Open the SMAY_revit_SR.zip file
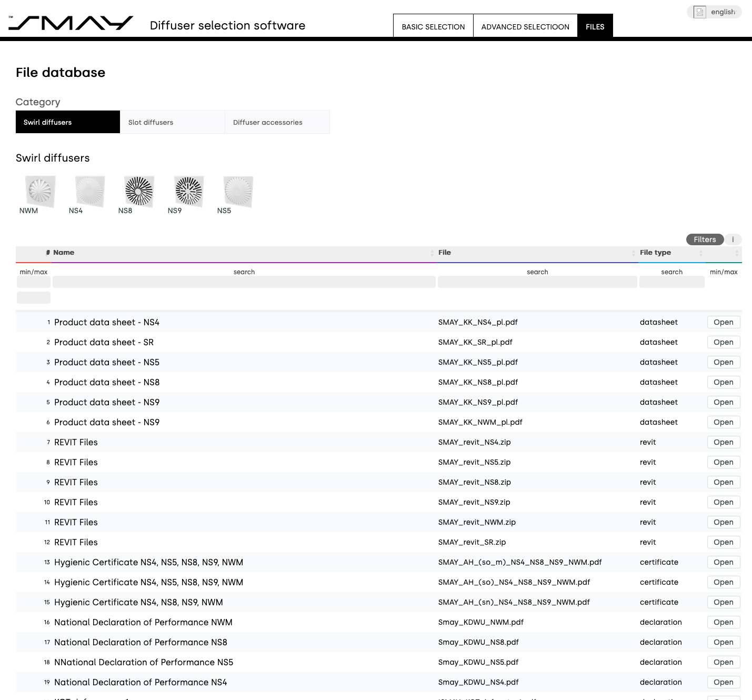The width and height of the screenshot is (752, 700). pyautogui.click(x=724, y=542)
